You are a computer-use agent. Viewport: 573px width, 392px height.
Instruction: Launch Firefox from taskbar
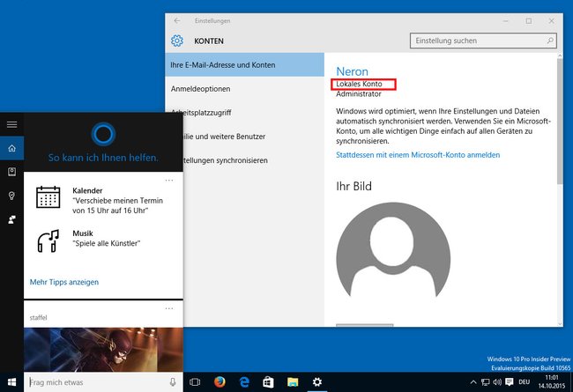(220, 382)
